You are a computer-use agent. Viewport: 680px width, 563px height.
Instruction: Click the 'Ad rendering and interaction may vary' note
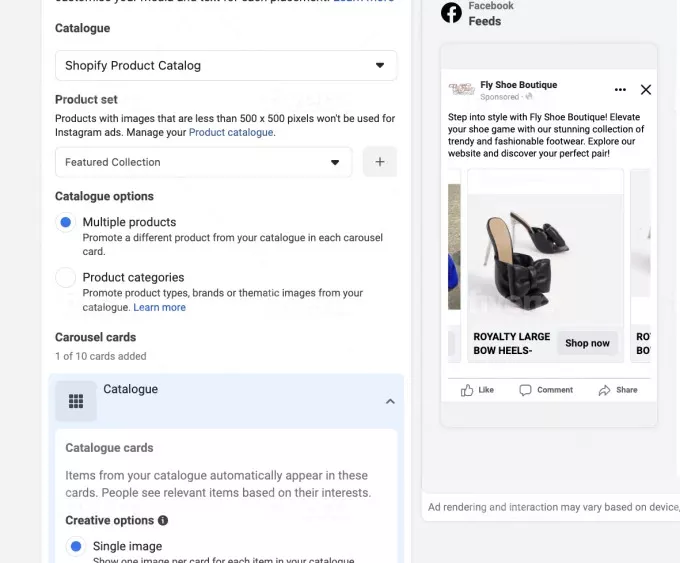[553, 507]
